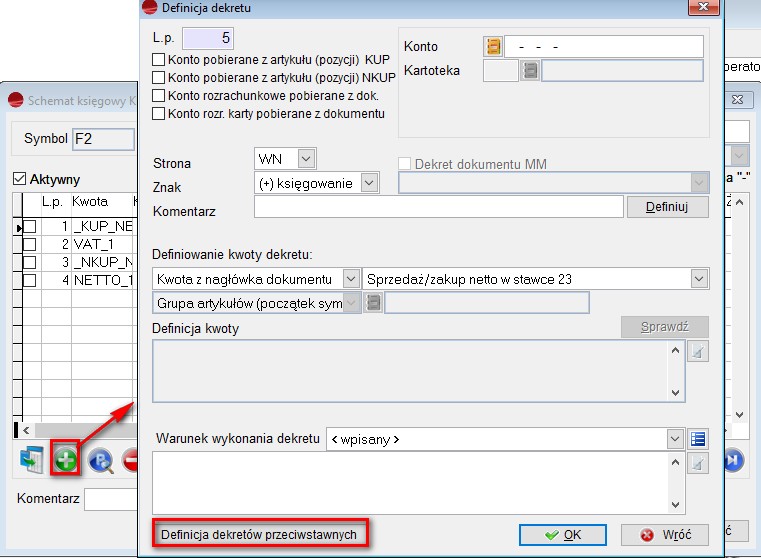
Task: Open the Sprzedaż/zakup netto w stawce 23 dropdown
Action: pyautogui.click(x=699, y=279)
